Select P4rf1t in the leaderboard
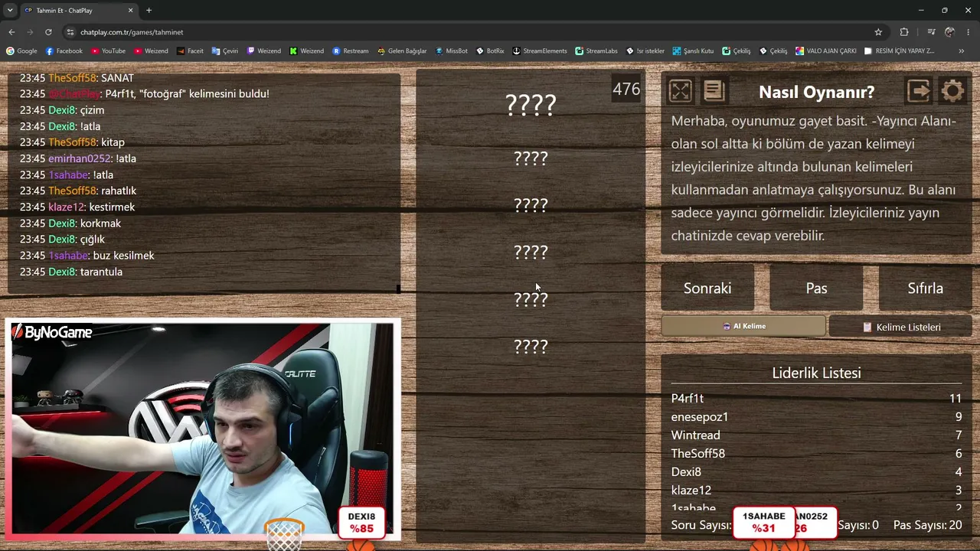Image resolution: width=980 pixels, height=551 pixels. tap(688, 398)
